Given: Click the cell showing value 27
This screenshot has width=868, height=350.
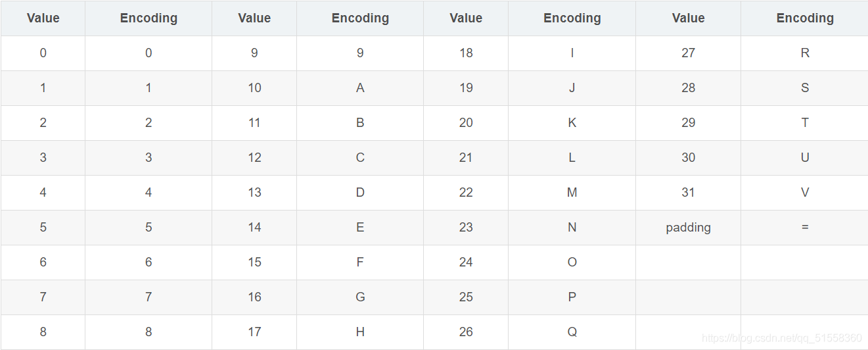Looking at the screenshot, I should coord(688,53).
